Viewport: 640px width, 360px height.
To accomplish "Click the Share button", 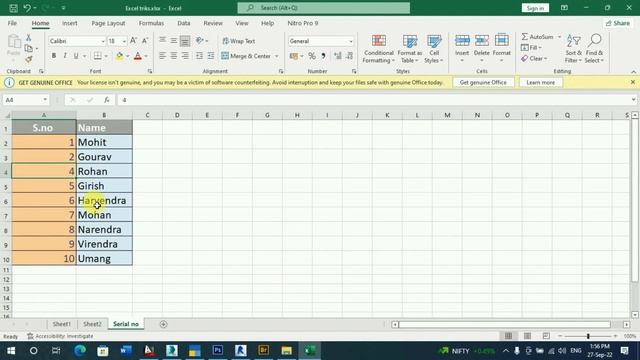I will click(x=618, y=23).
